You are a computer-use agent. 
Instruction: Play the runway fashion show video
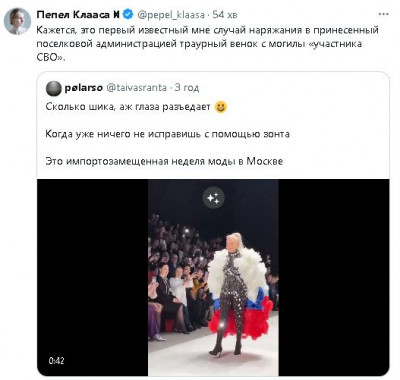click(x=213, y=278)
